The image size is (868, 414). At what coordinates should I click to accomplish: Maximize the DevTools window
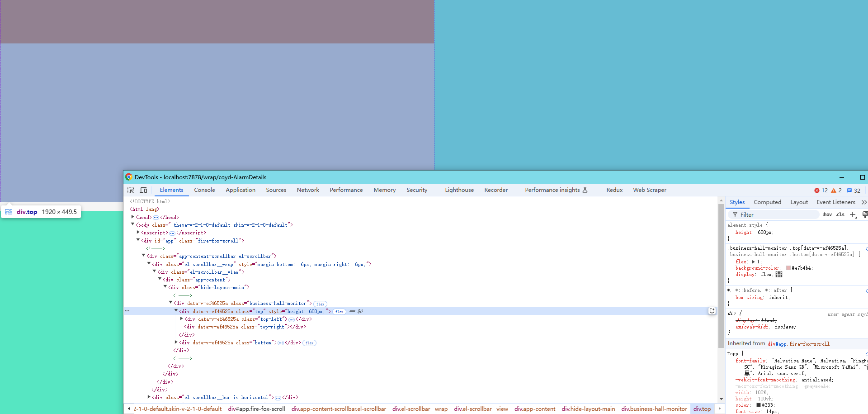[862, 177]
